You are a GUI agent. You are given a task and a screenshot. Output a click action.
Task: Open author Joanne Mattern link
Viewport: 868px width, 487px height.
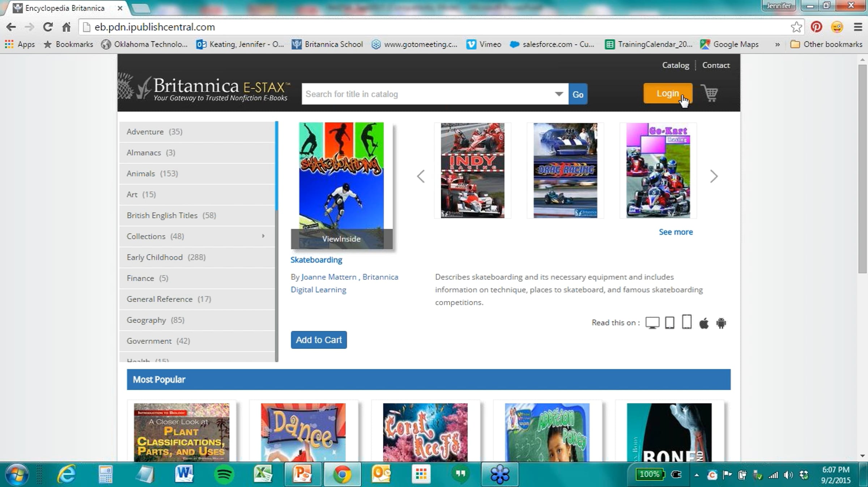click(x=328, y=277)
